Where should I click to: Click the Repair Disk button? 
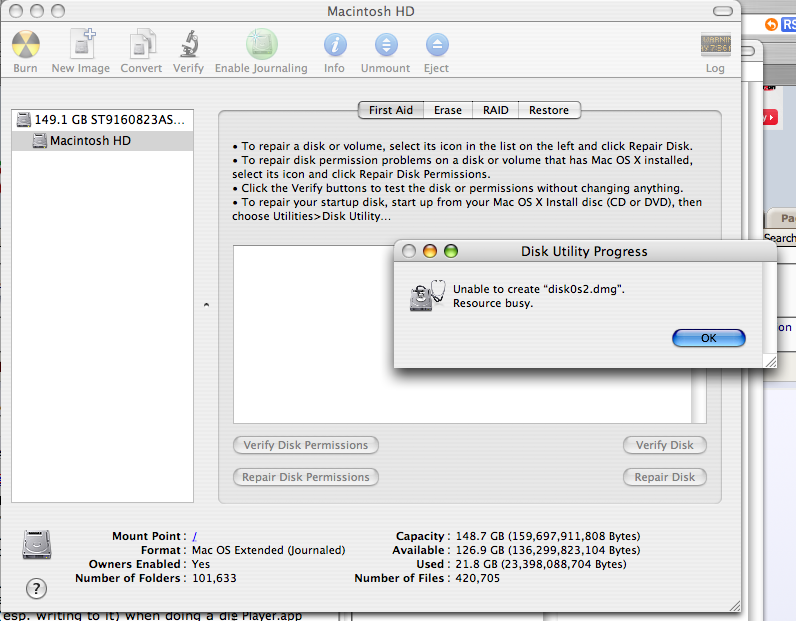point(665,477)
